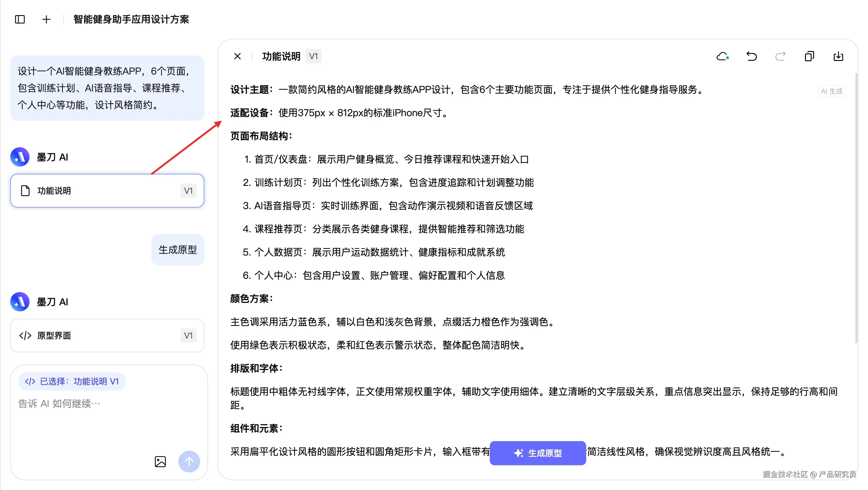The width and height of the screenshot is (868, 490).
Task: Copy document content with copy icon
Action: 809,56
